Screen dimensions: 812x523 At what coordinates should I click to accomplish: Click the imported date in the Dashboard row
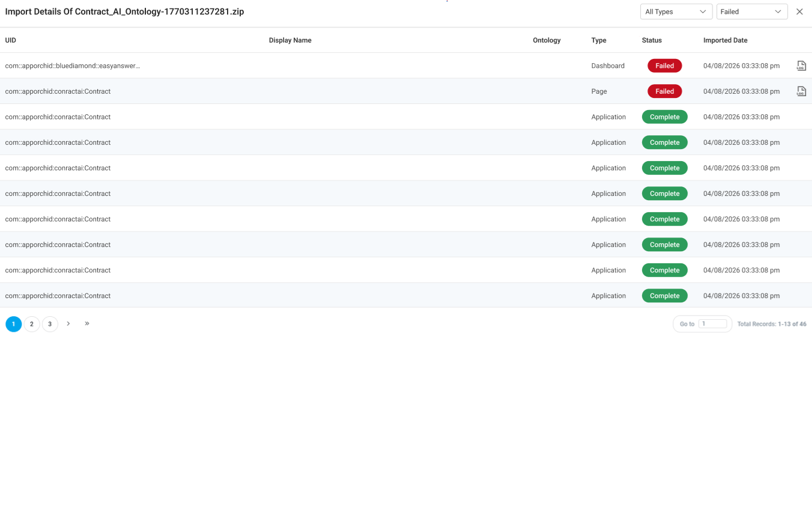[742, 66]
